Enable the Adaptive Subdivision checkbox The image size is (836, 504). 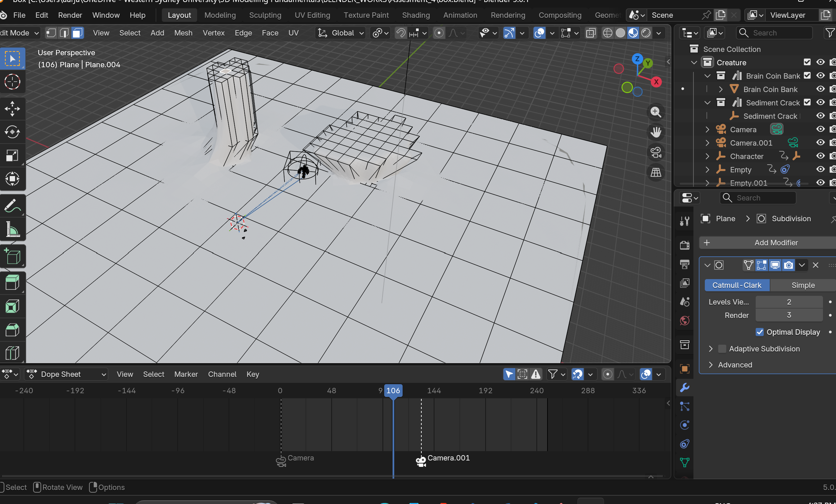pyautogui.click(x=722, y=349)
